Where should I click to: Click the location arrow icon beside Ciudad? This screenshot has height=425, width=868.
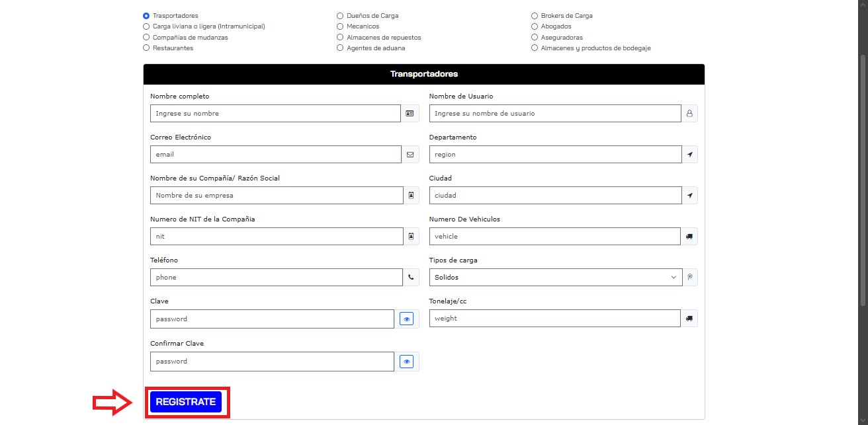689,196
